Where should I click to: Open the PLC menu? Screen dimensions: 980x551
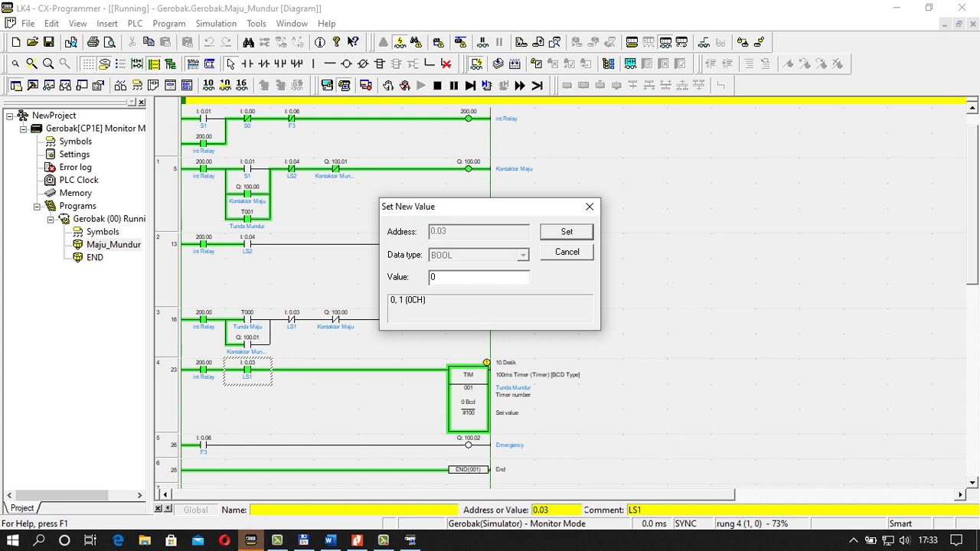(x=135, y=24)
